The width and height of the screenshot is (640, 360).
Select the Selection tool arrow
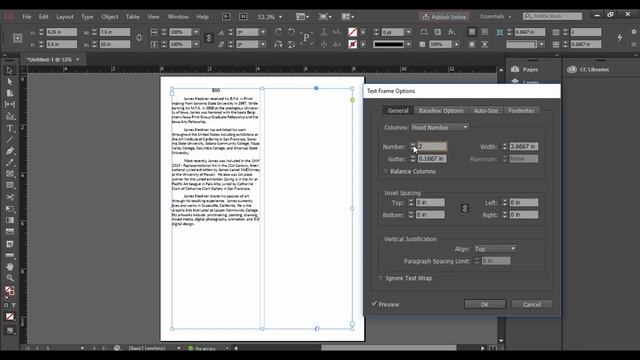pyautogui.click(x=9, y=71)
